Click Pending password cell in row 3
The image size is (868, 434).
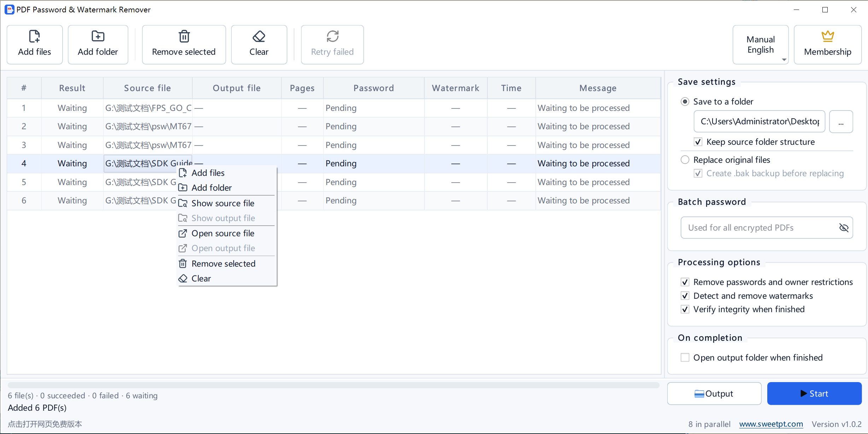[374, 145]
